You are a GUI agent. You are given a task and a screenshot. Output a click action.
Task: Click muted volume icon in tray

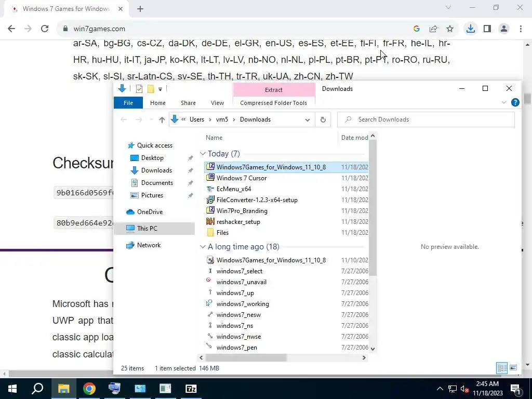pyautogui.click(x=464, y=389)
